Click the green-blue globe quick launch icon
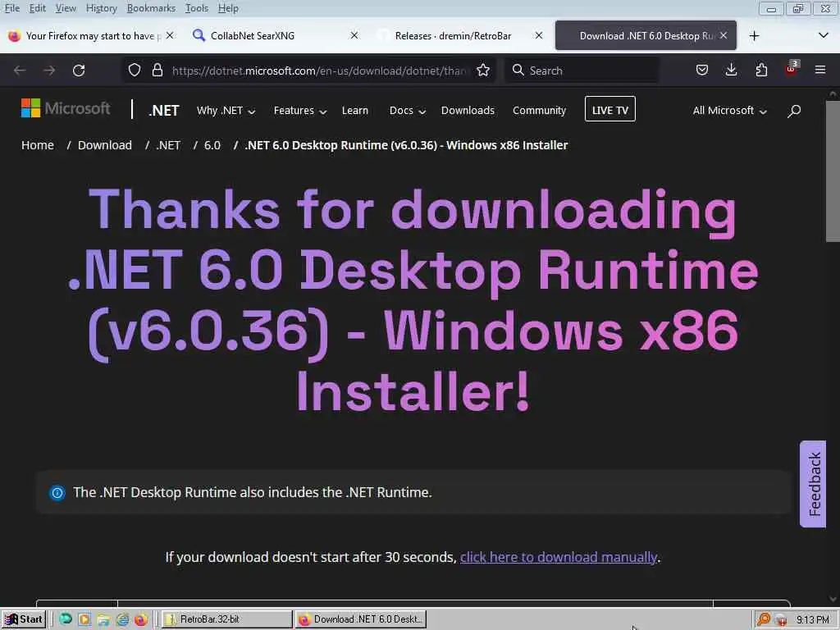 point(66,619)
